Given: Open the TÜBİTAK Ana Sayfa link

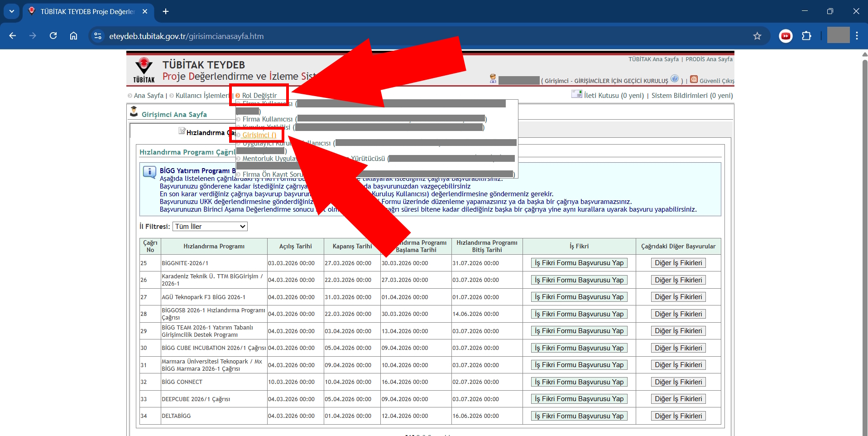Looking at the screenshot, I should point(653,59).
